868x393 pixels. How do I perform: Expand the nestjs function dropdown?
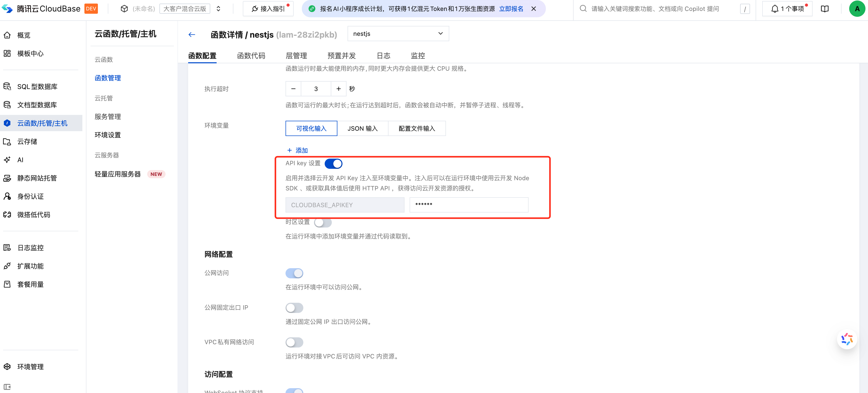pyautogui.click(x=398, y=34)
